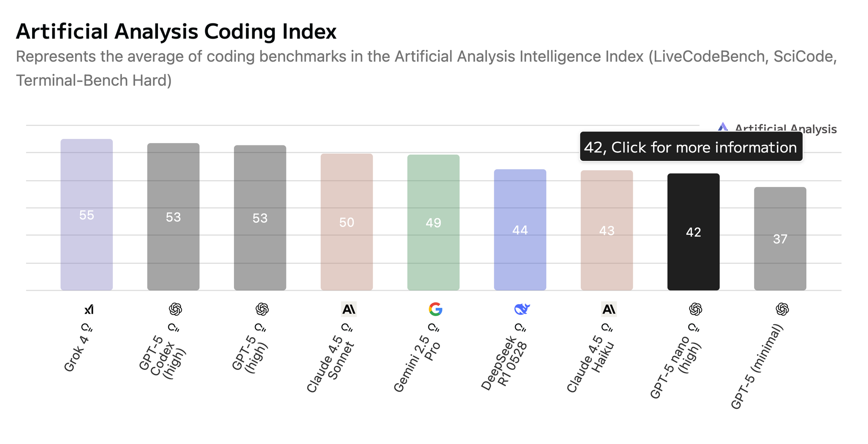The height and width of the screenshot is (444, 868).
Task: Select the Anthropic logo above Claude 4.5 Haiku
Action: tap(608, 309)
